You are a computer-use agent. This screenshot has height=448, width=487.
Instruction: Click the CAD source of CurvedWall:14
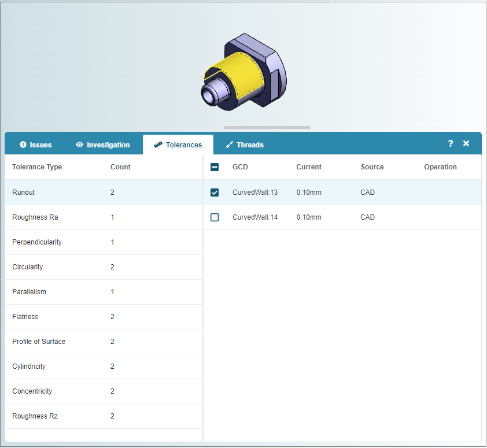367,217
